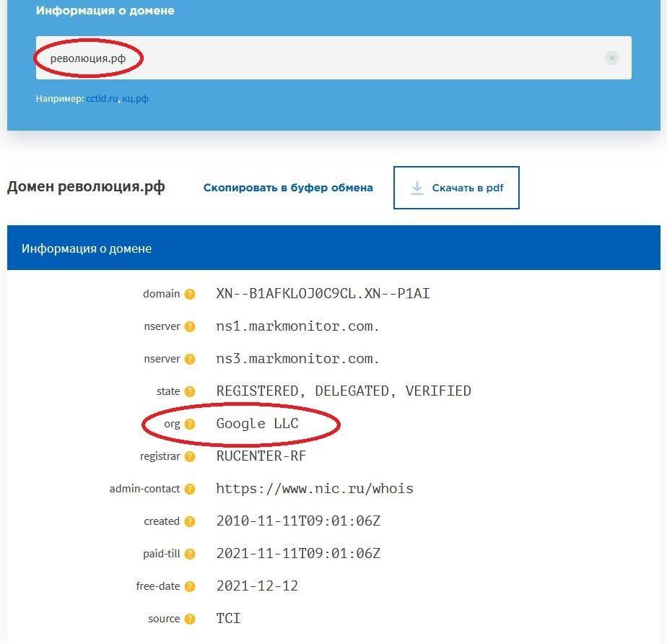Select the RUCENTER-RF registrar value
The height and width of the screenshot is (644, 667).
click(261, 456)
